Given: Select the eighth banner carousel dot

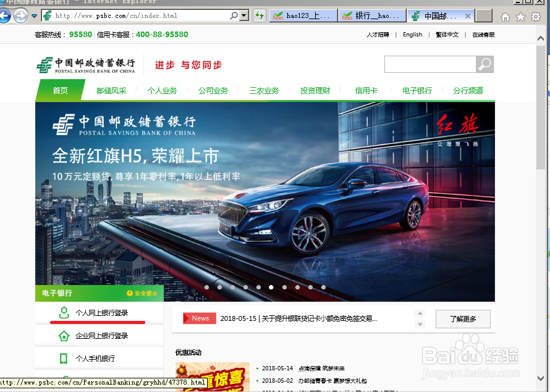Looking at the screenshot, I should pyautogui.click(x=297, y=287).
